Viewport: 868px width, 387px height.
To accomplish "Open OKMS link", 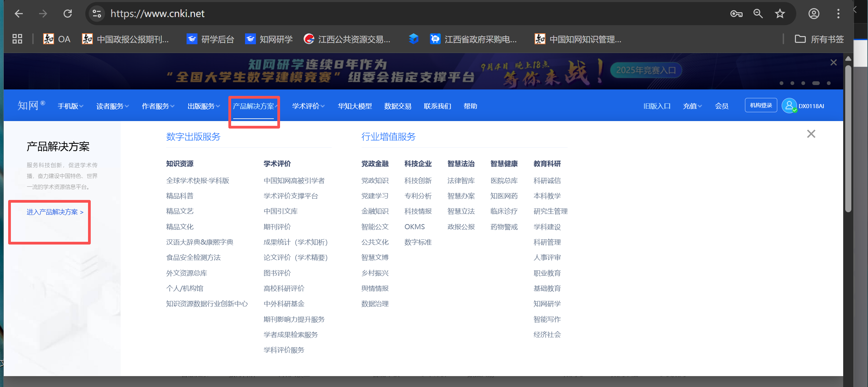I will pos(415,227).
